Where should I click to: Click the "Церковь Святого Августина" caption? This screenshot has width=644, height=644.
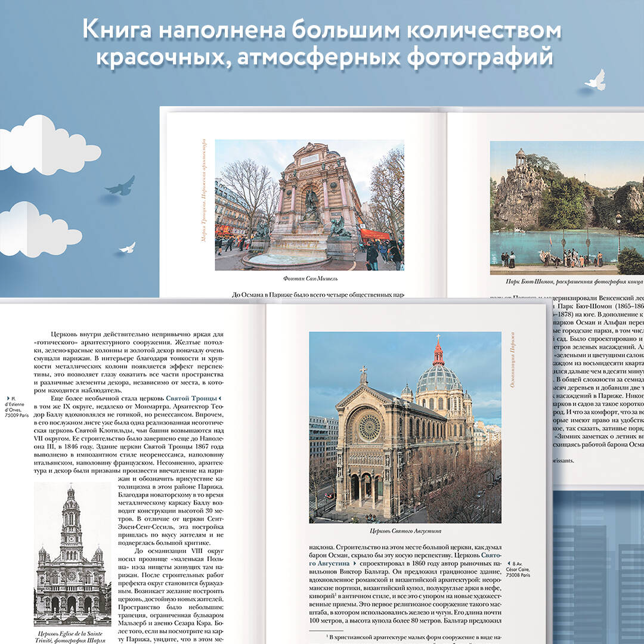405,531
